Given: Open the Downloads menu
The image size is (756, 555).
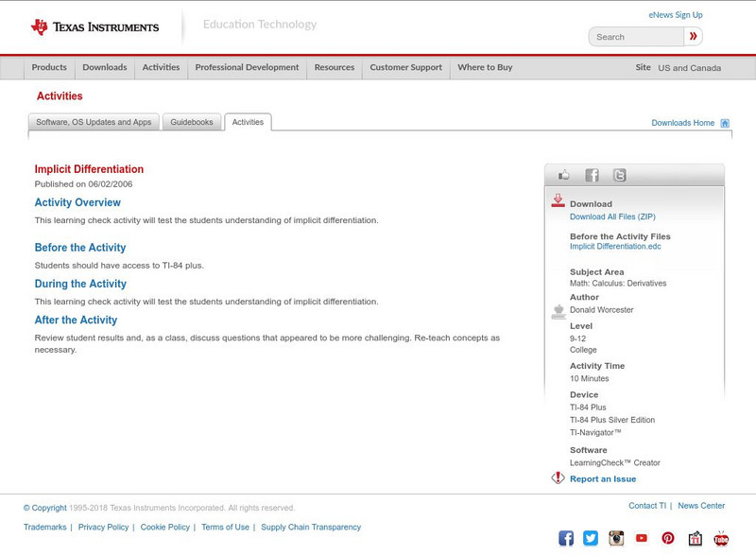Looking at the screenshot, I should coord(105,67).
